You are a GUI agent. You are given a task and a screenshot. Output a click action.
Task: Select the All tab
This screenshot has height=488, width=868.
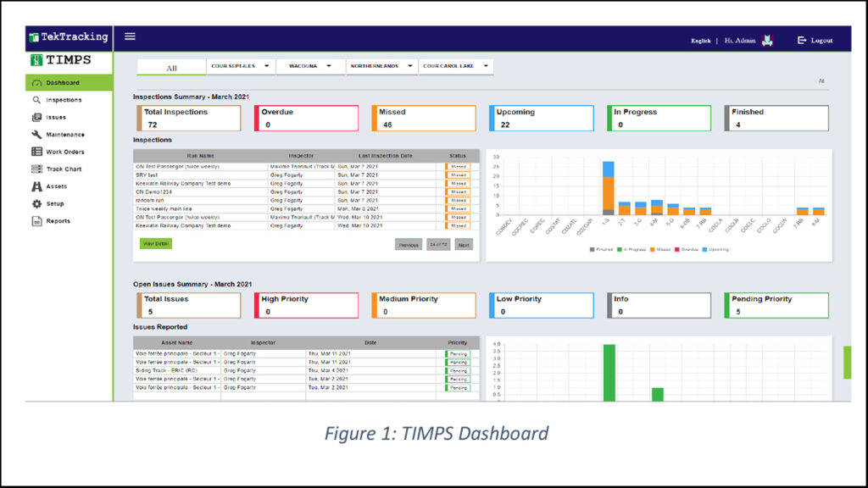(171, 68)
